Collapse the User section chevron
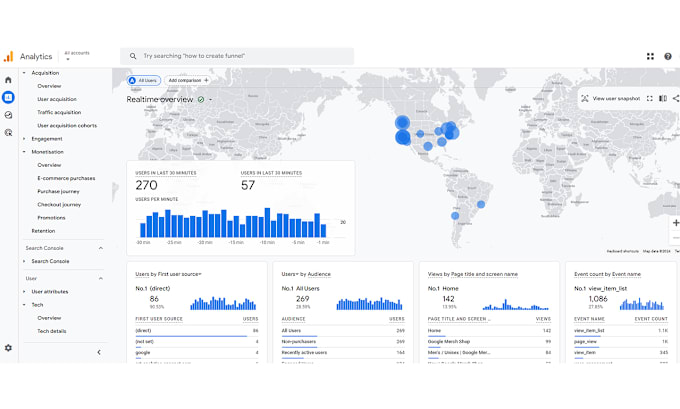Screen dimensions: 680x409 coord(101,278)
